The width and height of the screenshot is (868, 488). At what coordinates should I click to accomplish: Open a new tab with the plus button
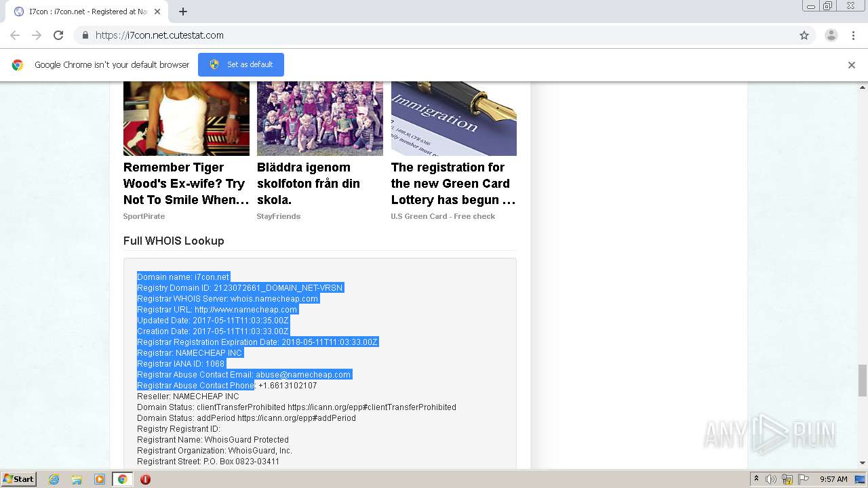pyautogui.click(x=183, y=12)
